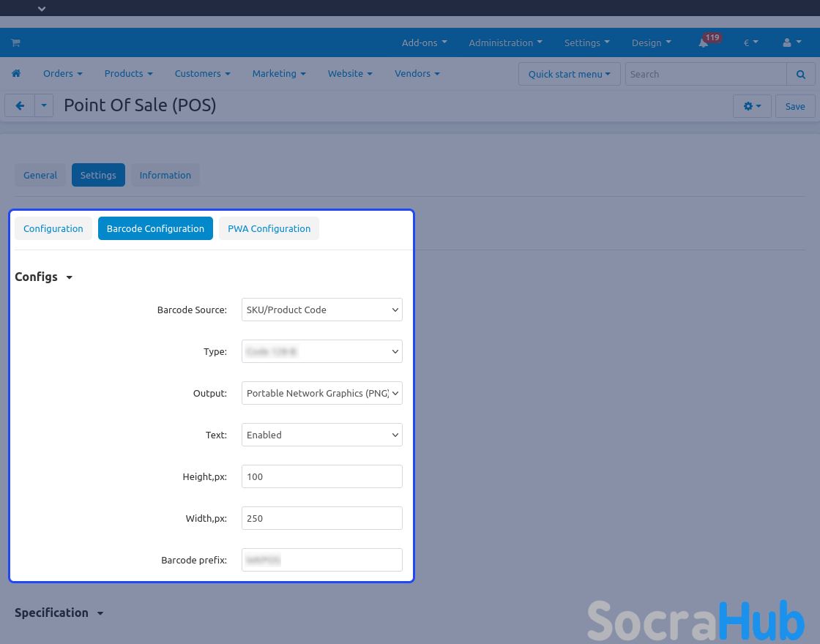
Task: Open the Barcode Source dropdown
Action: coord(321,310)
